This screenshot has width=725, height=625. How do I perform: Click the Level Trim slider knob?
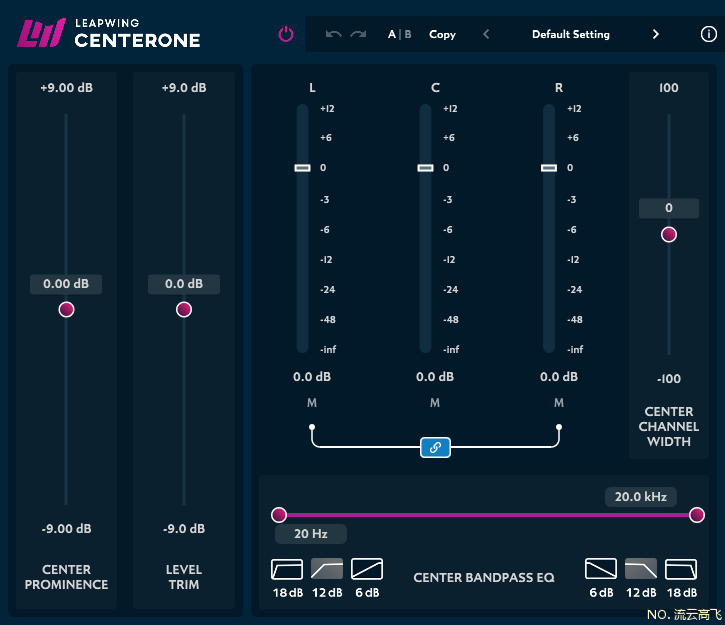(x=184, y=309)
